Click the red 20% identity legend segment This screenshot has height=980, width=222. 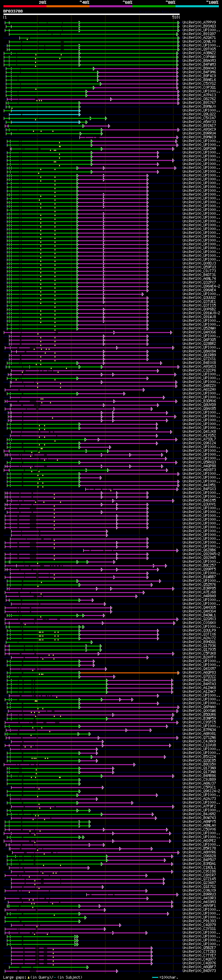[25, 6]
